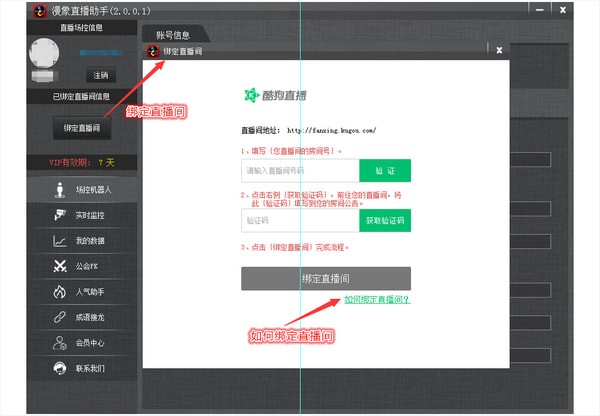Click the 获取验证码 button
Screen dimensions: 600x416
point(385,220)
